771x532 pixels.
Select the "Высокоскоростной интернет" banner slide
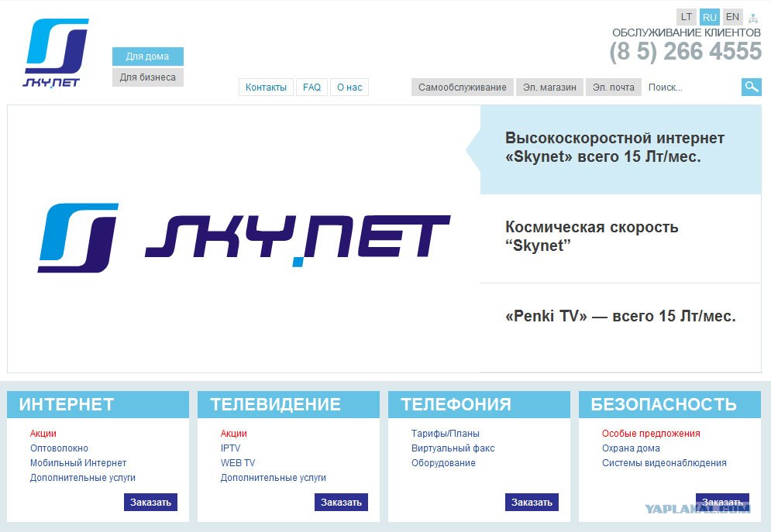click(x=621, y=149)
